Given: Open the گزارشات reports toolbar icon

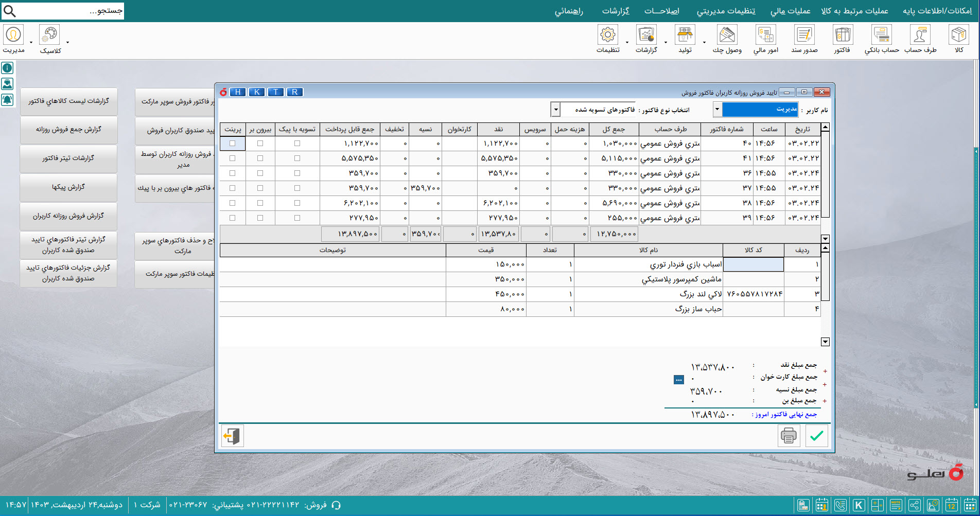Looking at the screenshot, I should pyautogui.click(x=646, y=34).
